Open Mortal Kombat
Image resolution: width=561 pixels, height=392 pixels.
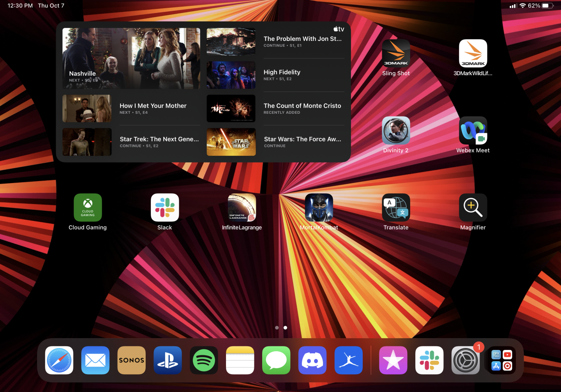[x=319, y=208]
